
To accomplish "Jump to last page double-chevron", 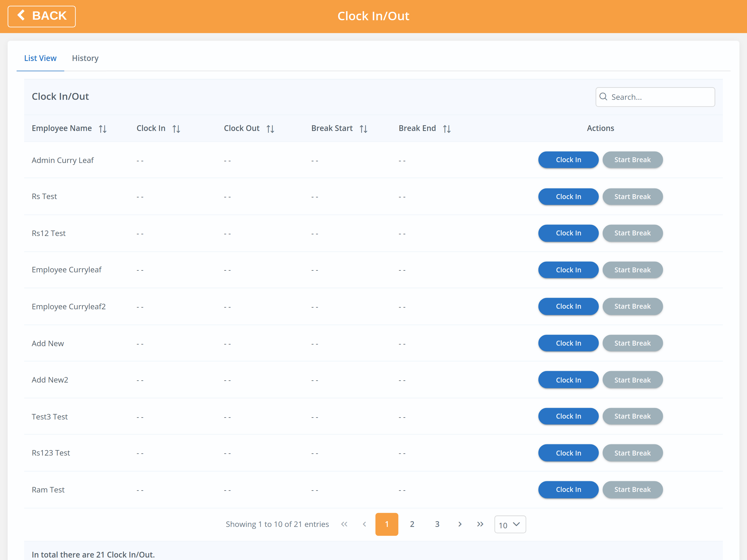I will (480, 524).
